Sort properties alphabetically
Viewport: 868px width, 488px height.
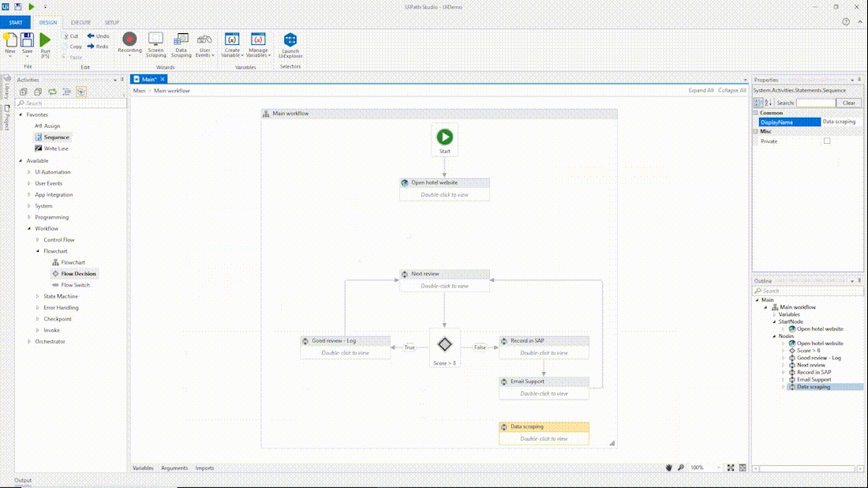tap(768, 103)
